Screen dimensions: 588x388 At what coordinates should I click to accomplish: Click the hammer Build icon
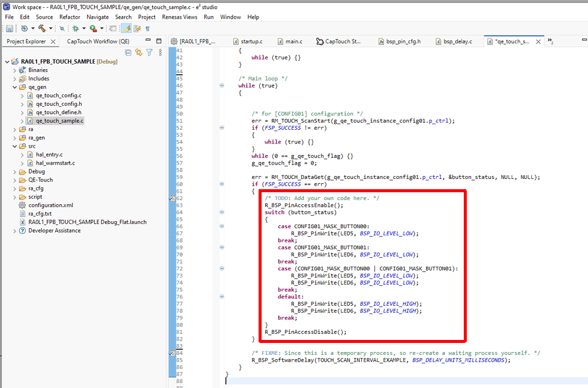pos(41,28)
